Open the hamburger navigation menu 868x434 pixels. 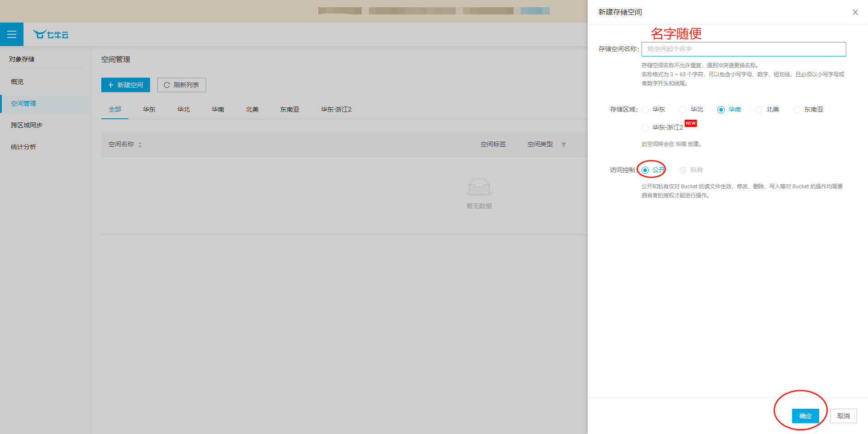12,34
